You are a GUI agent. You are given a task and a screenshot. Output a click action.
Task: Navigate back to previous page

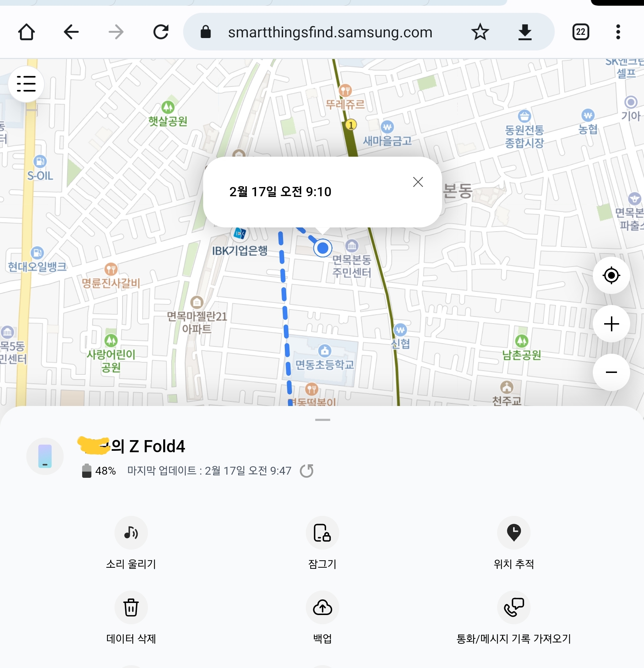[71, 32]
